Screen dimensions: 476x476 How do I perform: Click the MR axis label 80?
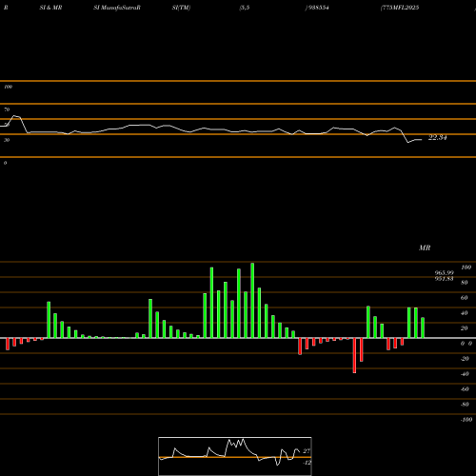click(465, 283)
